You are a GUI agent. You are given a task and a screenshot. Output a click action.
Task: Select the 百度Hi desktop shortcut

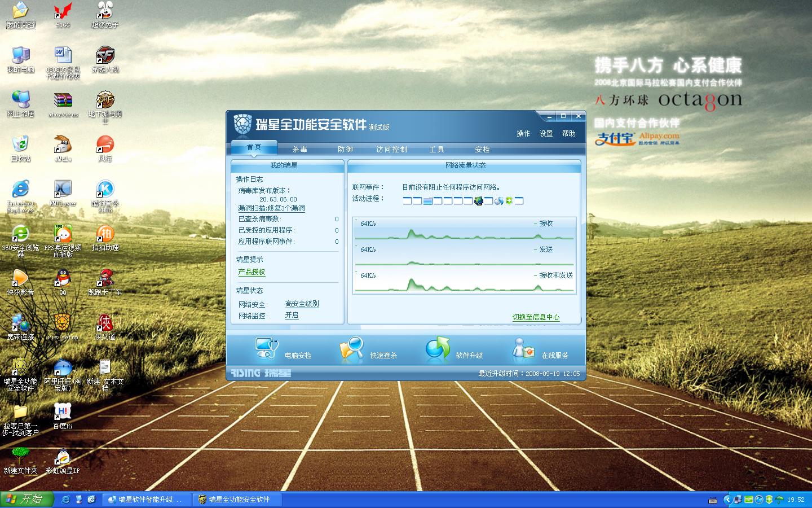coord(63,417)
